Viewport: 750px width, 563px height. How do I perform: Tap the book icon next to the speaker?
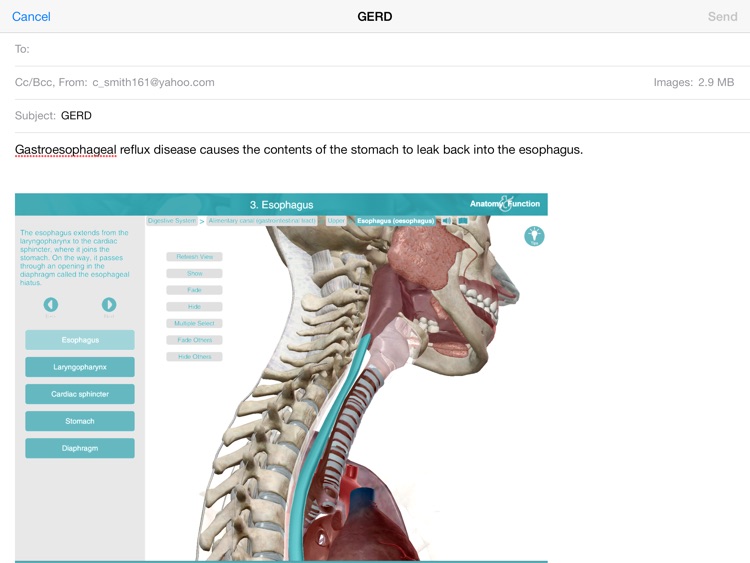[x=463, y=221]
